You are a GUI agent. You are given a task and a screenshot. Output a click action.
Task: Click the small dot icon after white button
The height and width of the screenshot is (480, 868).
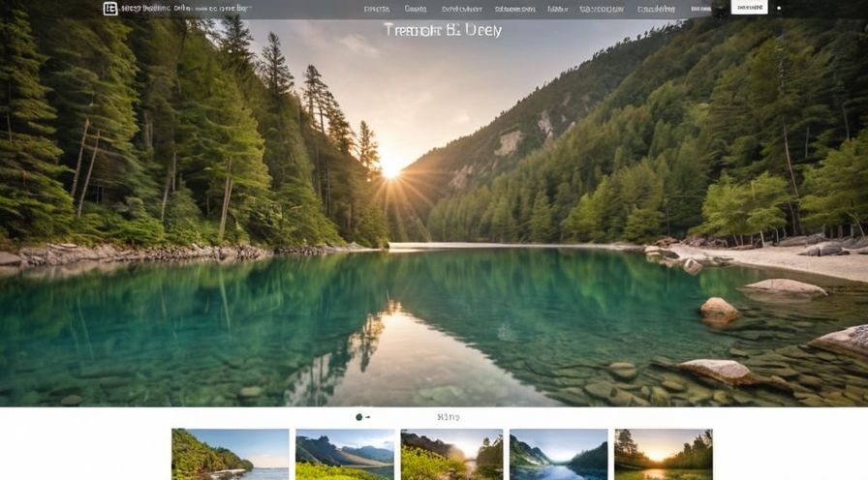coord(779,9)
